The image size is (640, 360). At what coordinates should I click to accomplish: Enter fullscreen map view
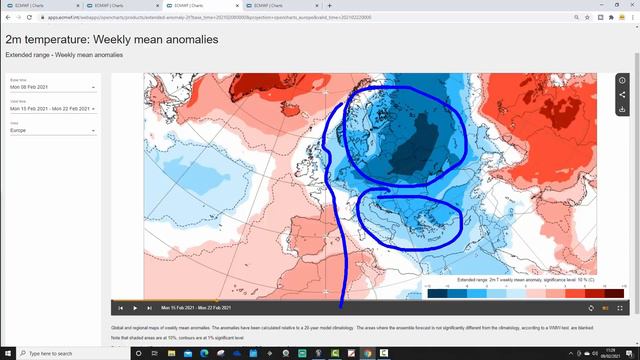tap(620, 308)
